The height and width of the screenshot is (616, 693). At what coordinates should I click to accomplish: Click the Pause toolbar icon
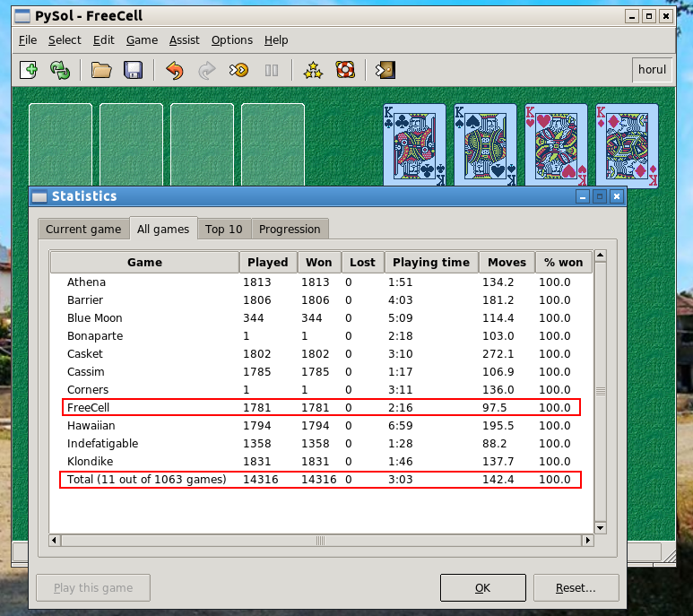272,70
